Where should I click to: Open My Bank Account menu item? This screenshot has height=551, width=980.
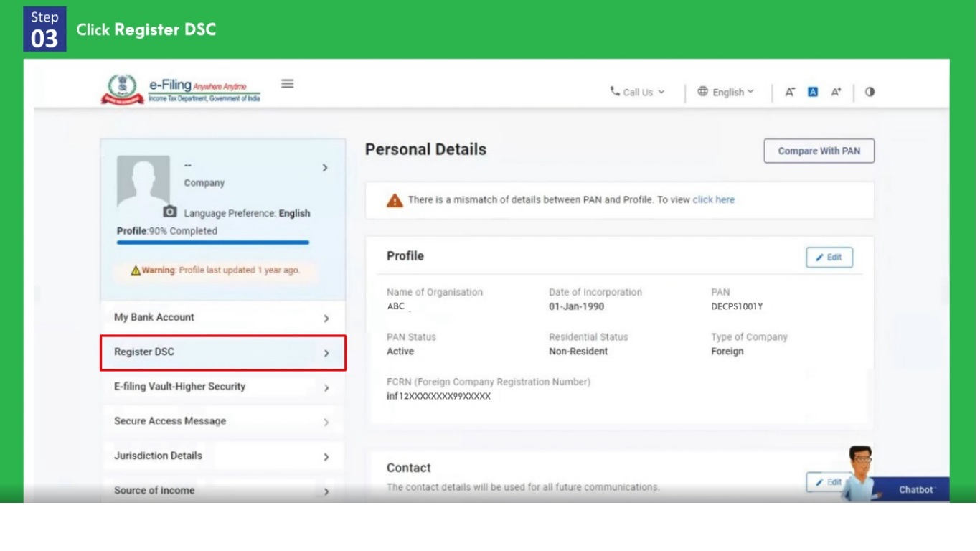(222, 318)
